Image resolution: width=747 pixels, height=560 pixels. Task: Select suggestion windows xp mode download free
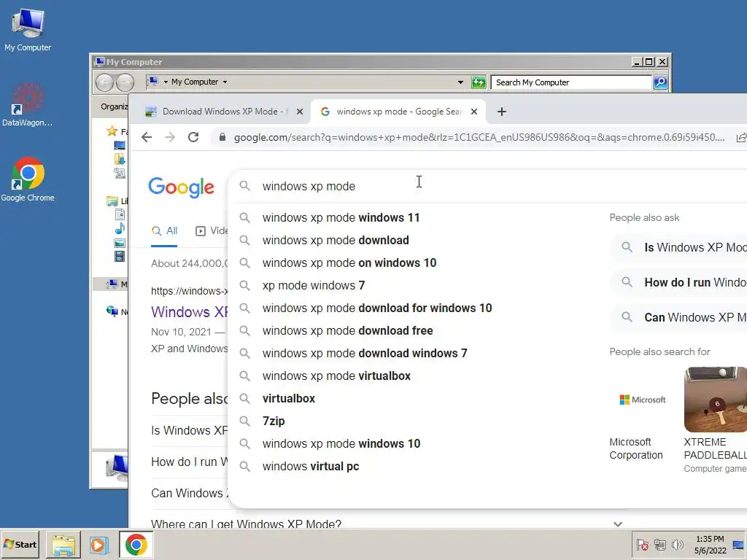point(347,330)
